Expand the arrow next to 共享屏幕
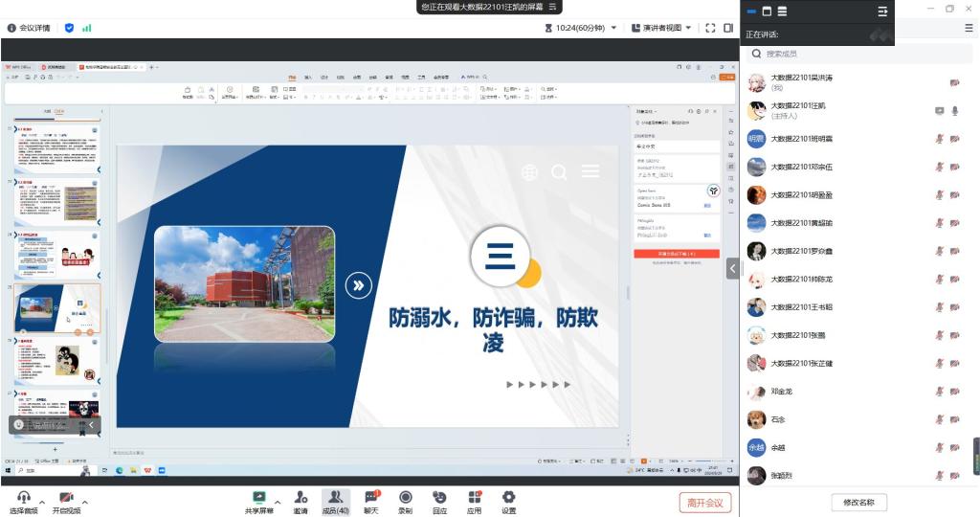Viewport: 980px width, 517px height. [x=278, y=502]
